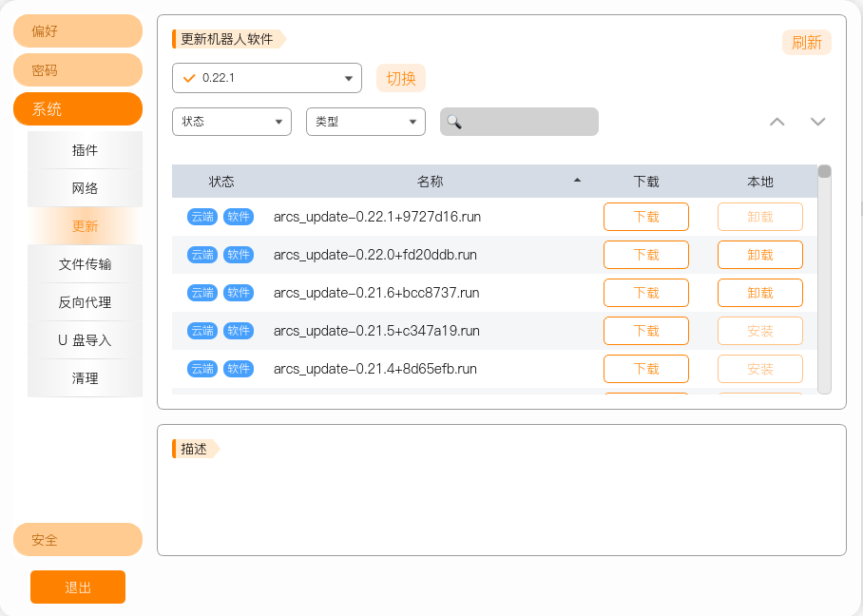This screenshot has height=616, width=863.
Task: Click the magnifier icon in search box
Action: point(454,122)
